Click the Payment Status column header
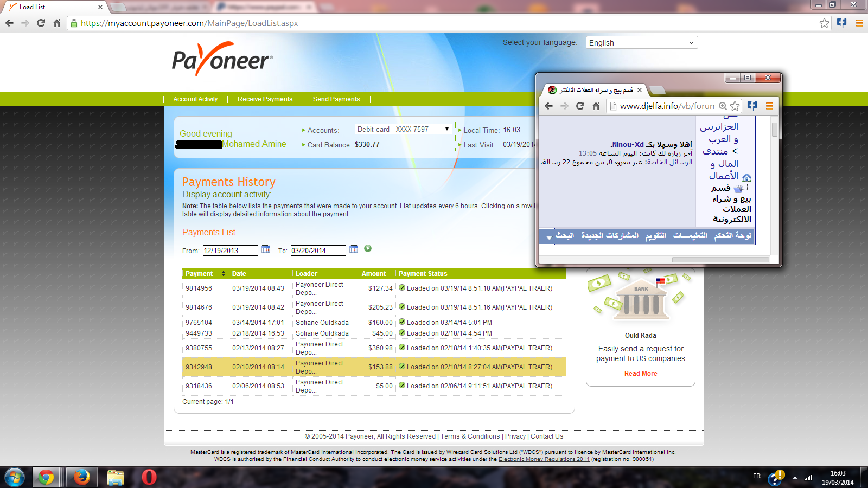868x488 pixels. click(x=481, y=274)
